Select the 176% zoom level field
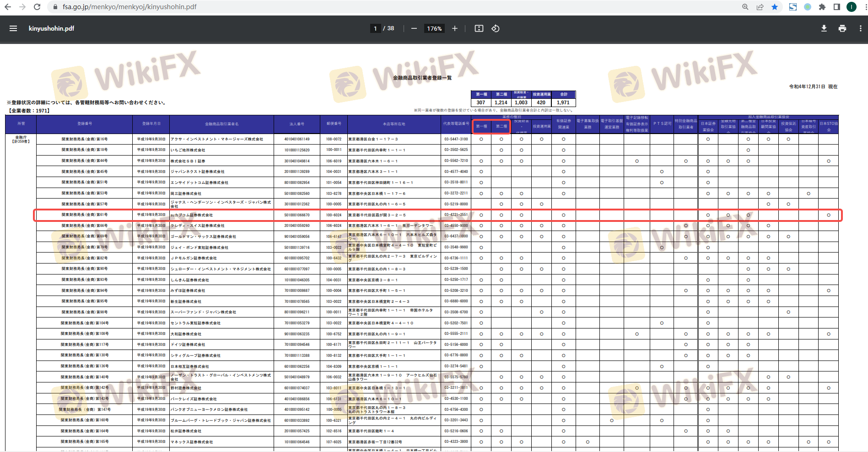The image size is (868, 452). coord(434,28)
